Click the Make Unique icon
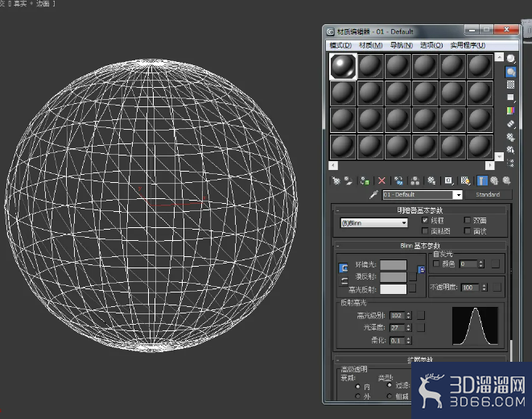The image size is (532, 419). click(415, 180)
